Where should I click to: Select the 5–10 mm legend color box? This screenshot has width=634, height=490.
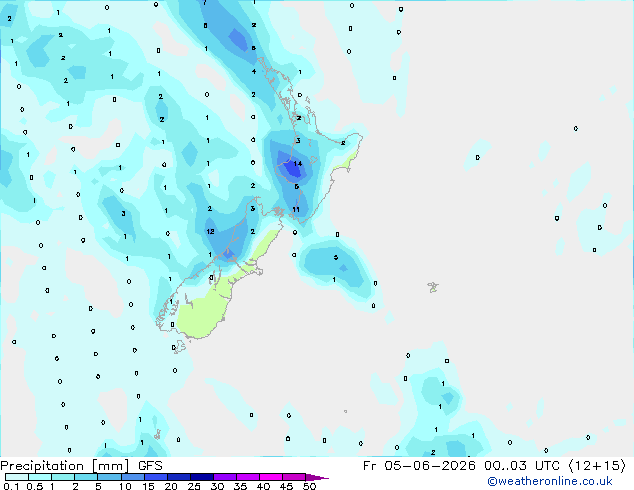109,477
